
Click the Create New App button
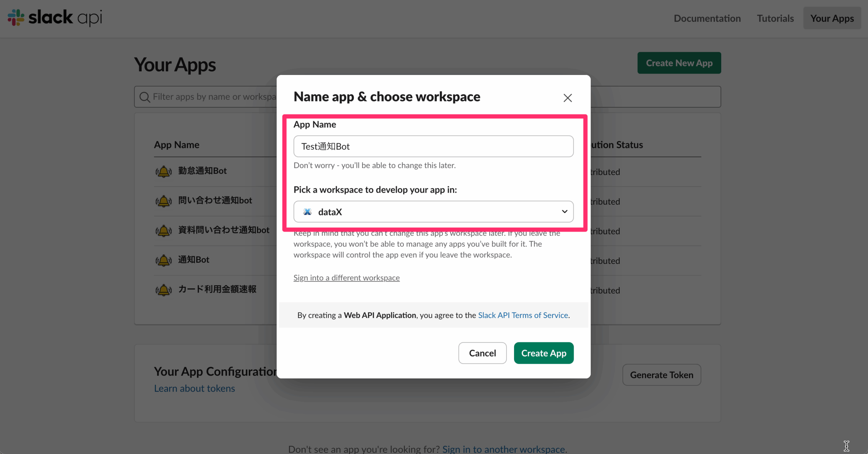[679, 63]
